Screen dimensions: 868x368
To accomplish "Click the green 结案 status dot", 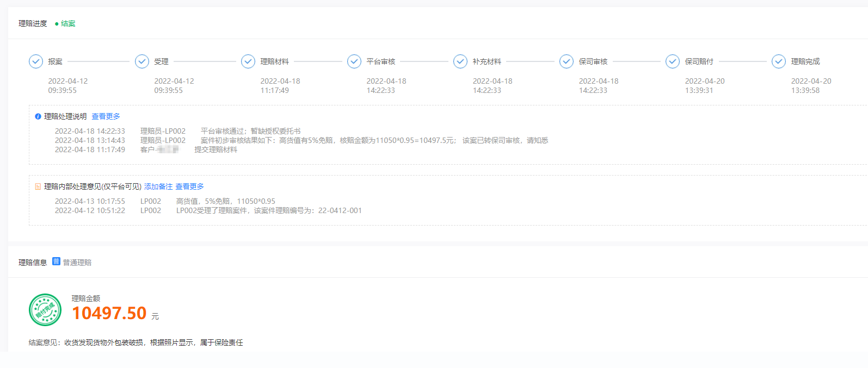I will pyautogui.click(x=57, y=24).
